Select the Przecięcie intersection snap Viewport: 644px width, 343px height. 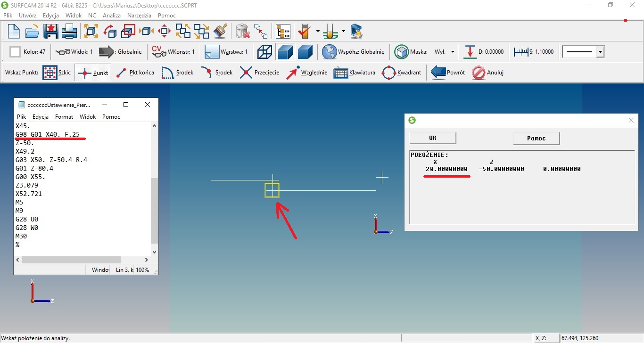pyautogui.click(x=259, y=73)
